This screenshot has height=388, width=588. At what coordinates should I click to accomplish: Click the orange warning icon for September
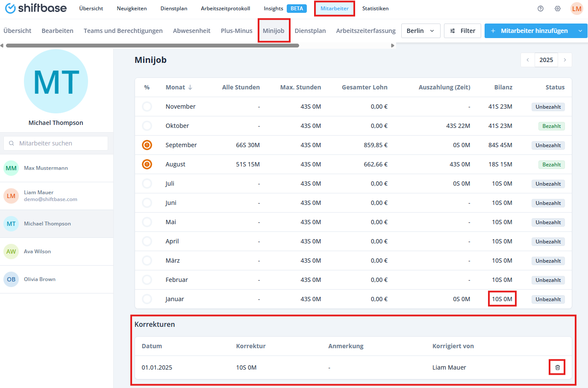point(147,145)
